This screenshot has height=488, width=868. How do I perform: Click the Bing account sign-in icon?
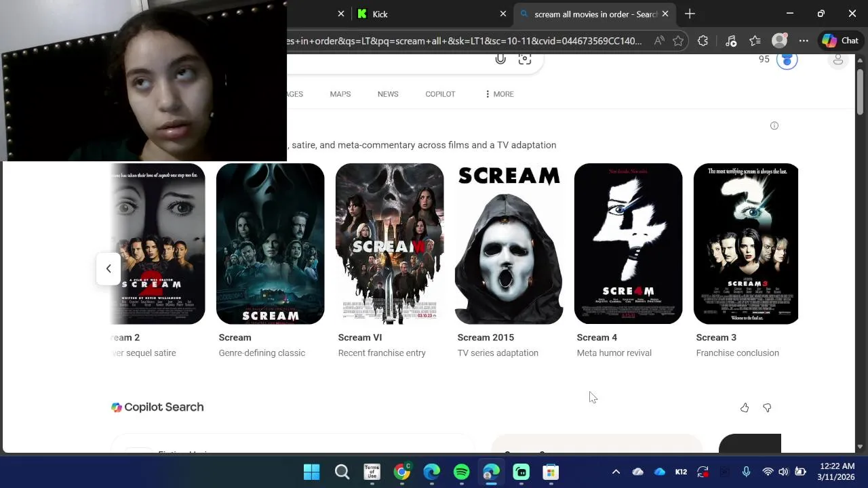pos(838,60)
